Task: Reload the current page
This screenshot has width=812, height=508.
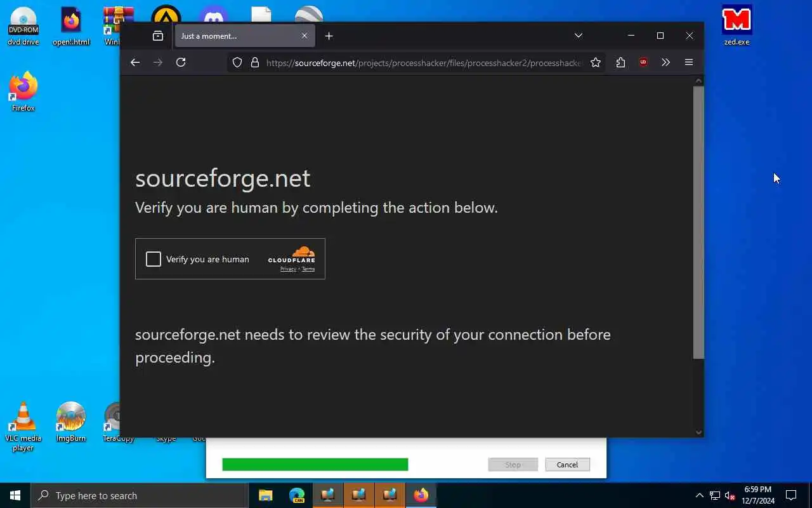Action: pos(181,62)
